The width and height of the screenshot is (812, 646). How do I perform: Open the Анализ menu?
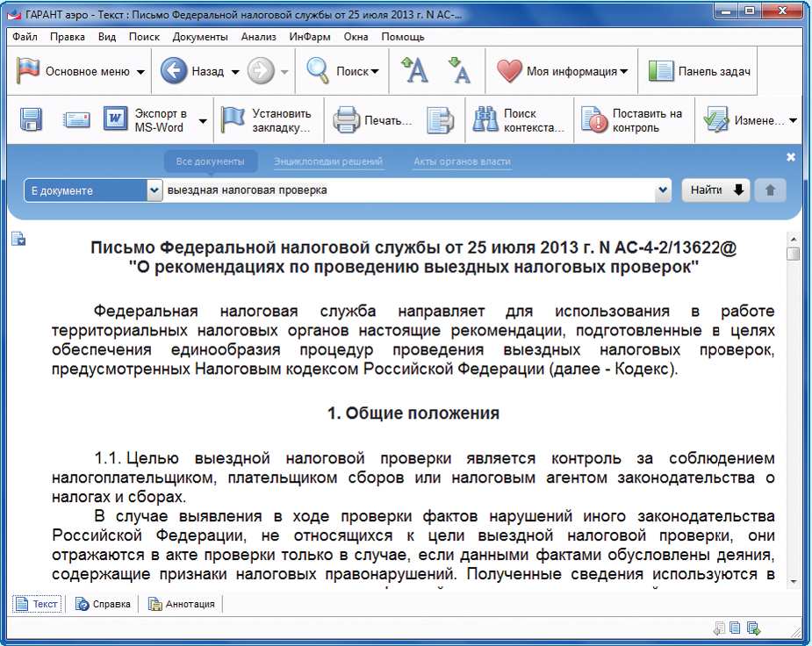(258, 37)
